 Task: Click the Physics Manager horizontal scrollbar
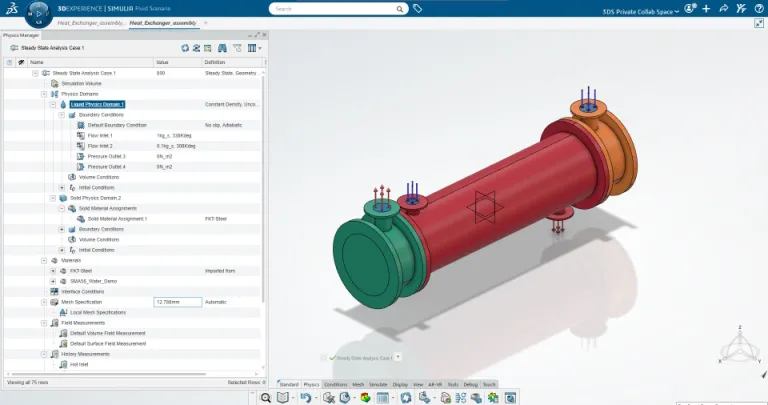[x=107, y=374]
